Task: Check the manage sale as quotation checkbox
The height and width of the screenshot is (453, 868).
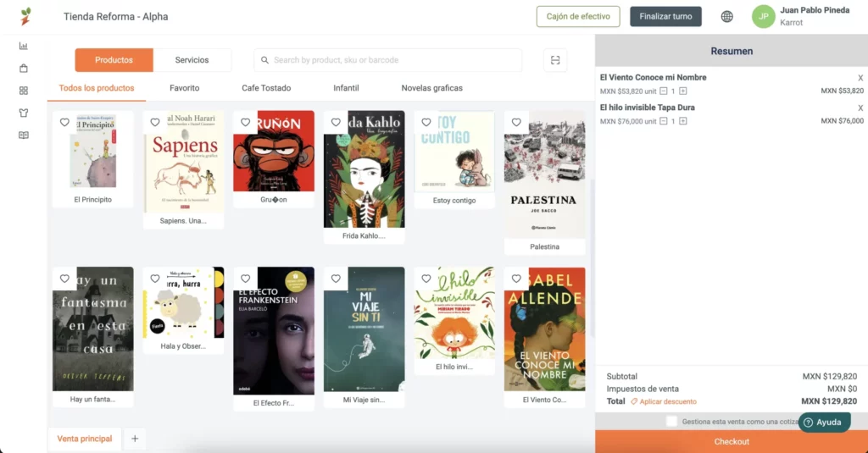Action: (671, 422)
